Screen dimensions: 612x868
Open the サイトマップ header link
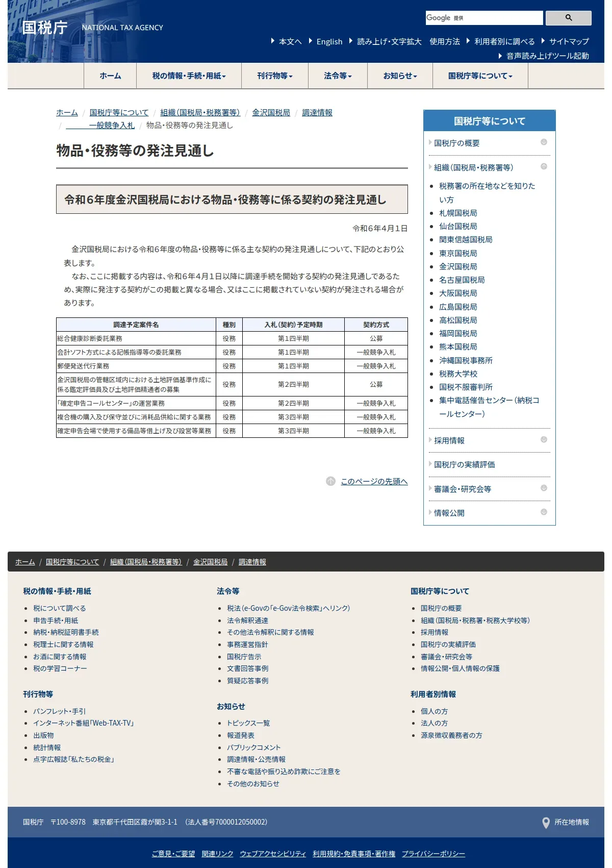[x=569, y=41]
